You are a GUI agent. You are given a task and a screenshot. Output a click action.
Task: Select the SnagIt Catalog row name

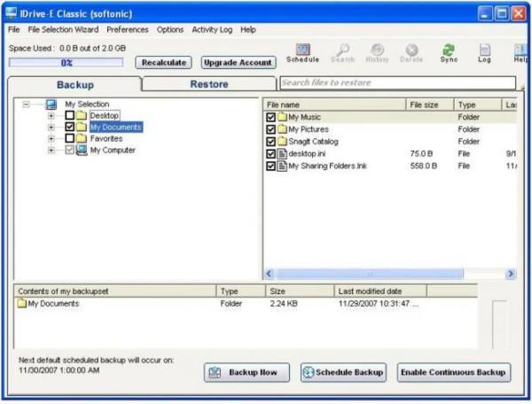pos(313,142)
